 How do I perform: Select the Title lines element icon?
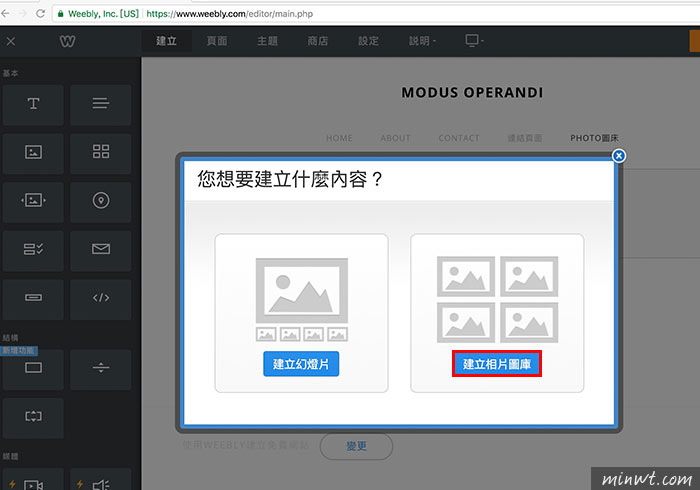100,104
